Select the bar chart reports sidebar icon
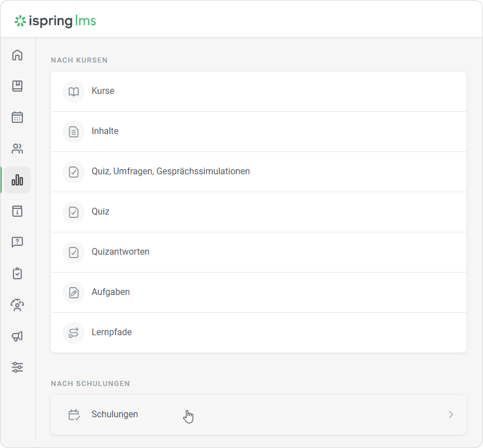483x448 pixels. (17, 180)
